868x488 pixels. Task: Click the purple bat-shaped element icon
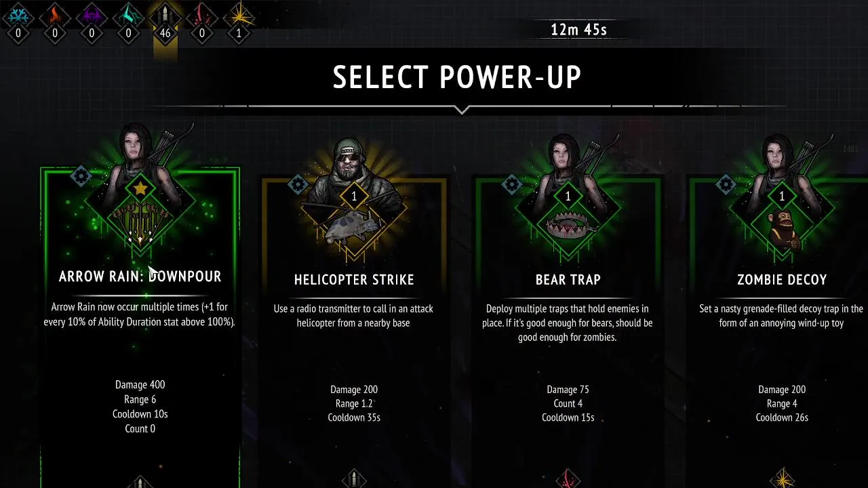[x=92, y=14]
